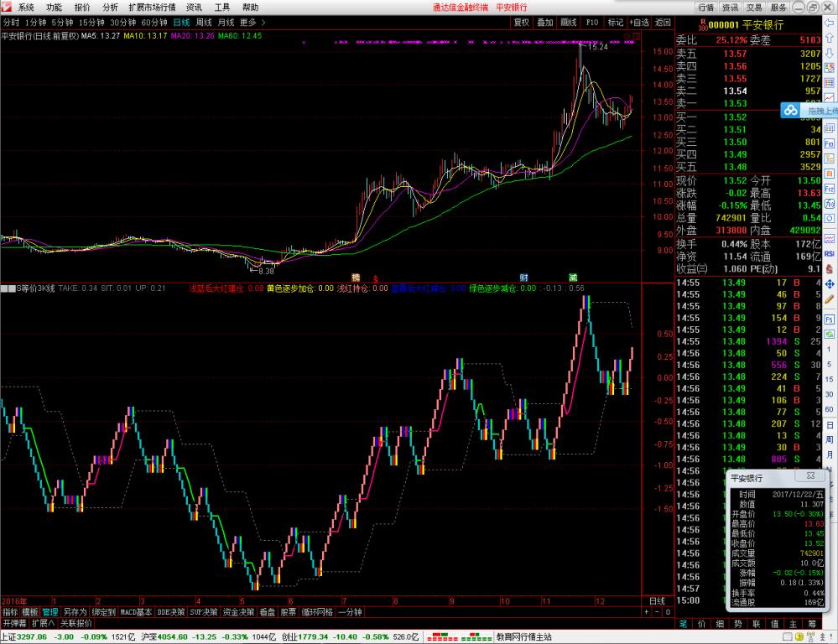Open the 行情 top-right tab
This screenshot has height=644, width=838.
(x=705, y=7)
